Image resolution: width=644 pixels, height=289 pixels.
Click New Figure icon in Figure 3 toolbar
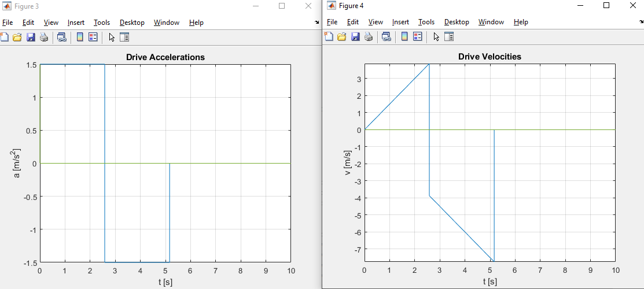coord(5,38)
